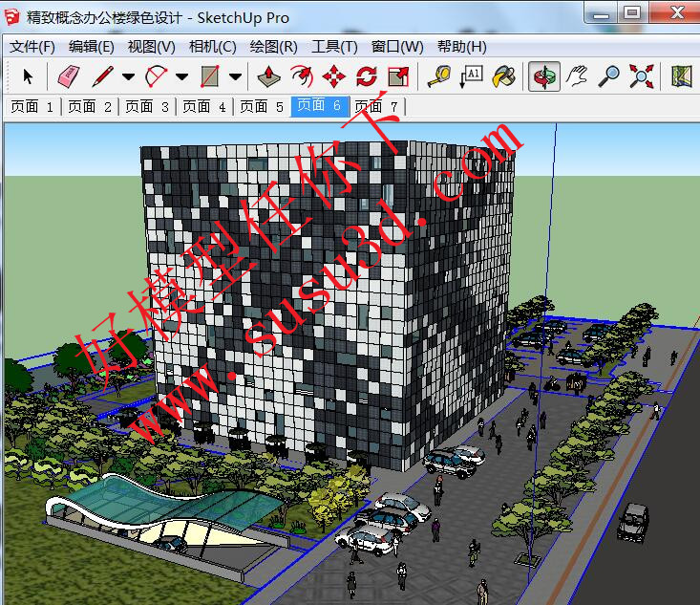Close the SketchUp Pro window
Image resolution: width=700 pixels, height=605 pixels.
point(675,12)
